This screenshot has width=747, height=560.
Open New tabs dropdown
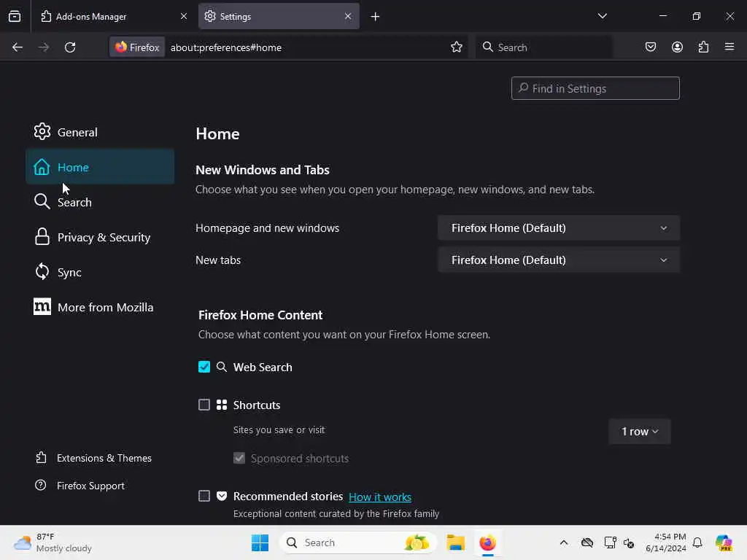[x=559, y=260]
